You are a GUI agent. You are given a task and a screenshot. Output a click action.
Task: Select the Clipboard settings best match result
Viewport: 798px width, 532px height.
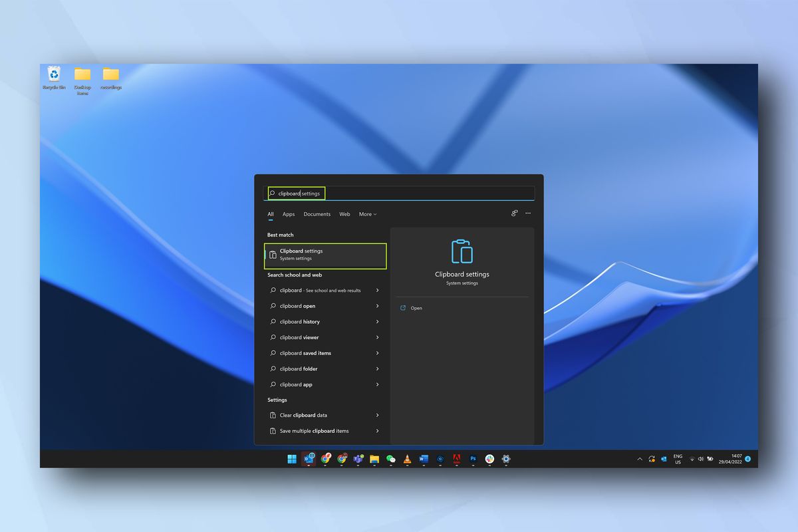pyautogui.click(x=325, y=255)
